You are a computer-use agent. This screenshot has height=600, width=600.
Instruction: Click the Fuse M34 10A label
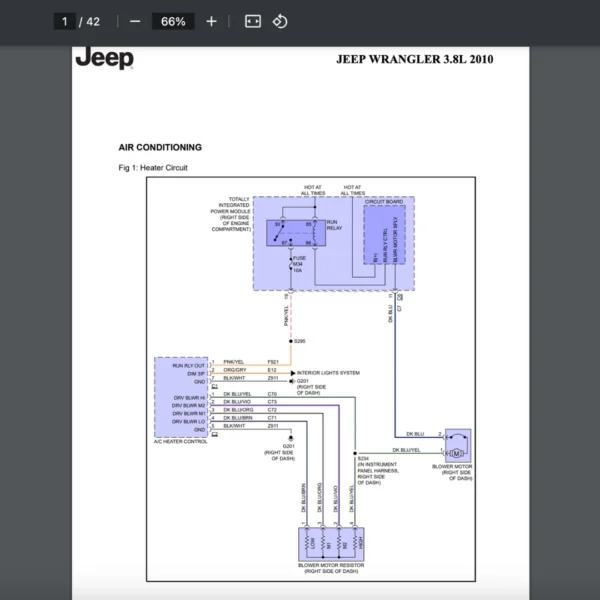297,264
